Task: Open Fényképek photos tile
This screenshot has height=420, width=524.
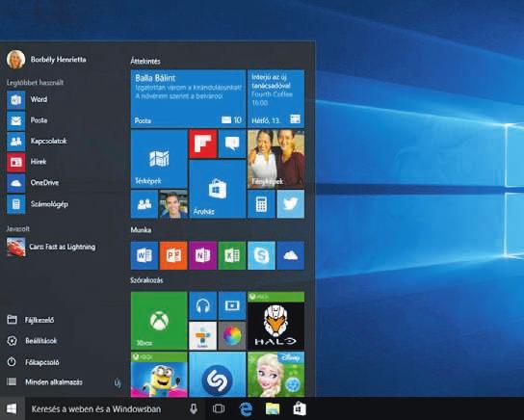Action: (x=276, y=159)
